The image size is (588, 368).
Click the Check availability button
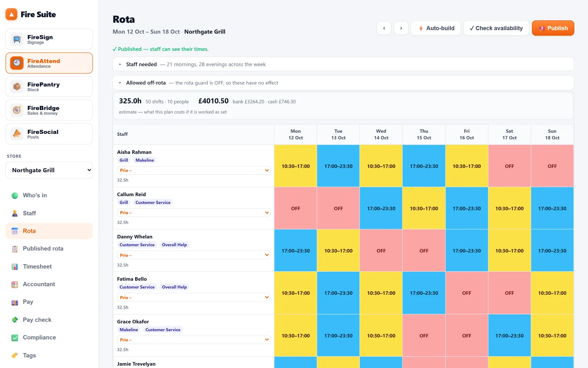[x=496, y=28]
